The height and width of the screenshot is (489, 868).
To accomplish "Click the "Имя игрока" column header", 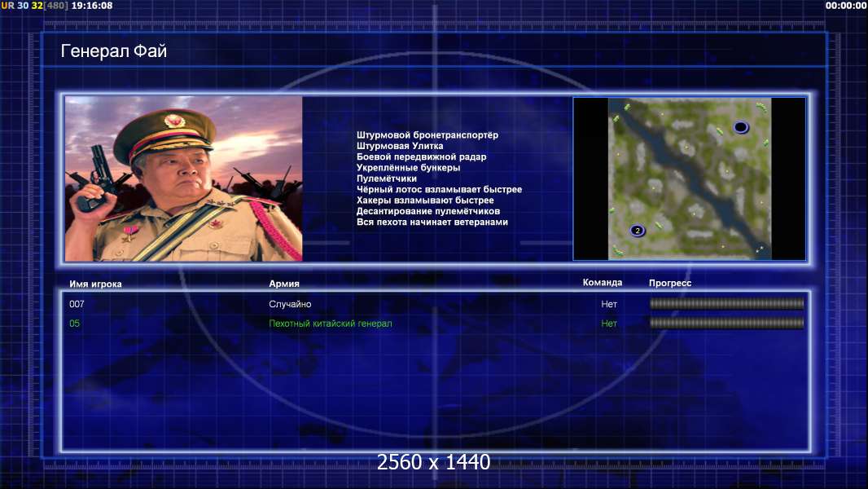I will [x=95, y=284].
